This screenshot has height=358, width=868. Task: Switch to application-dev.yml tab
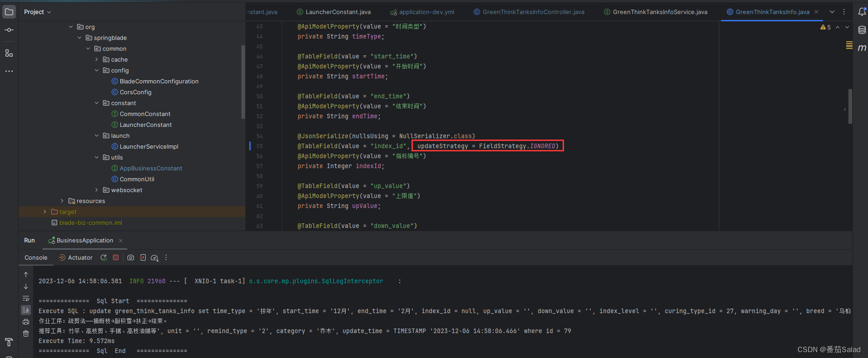422,12
